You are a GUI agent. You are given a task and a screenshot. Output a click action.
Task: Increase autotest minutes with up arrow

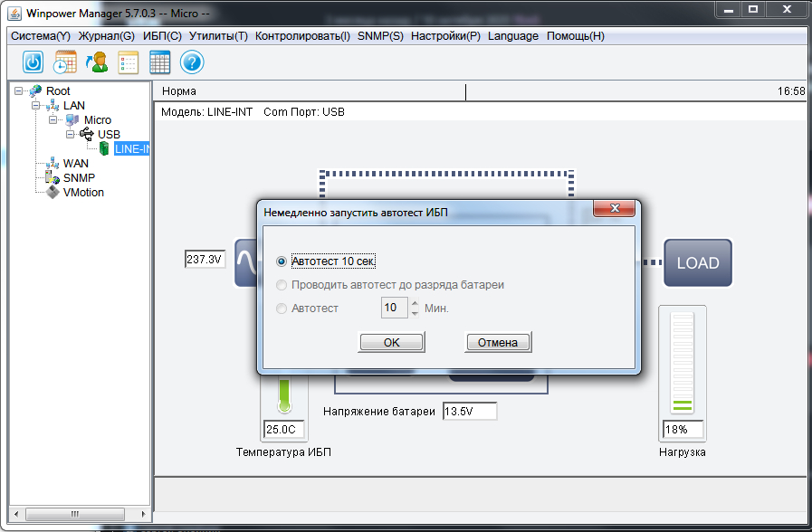415,303
